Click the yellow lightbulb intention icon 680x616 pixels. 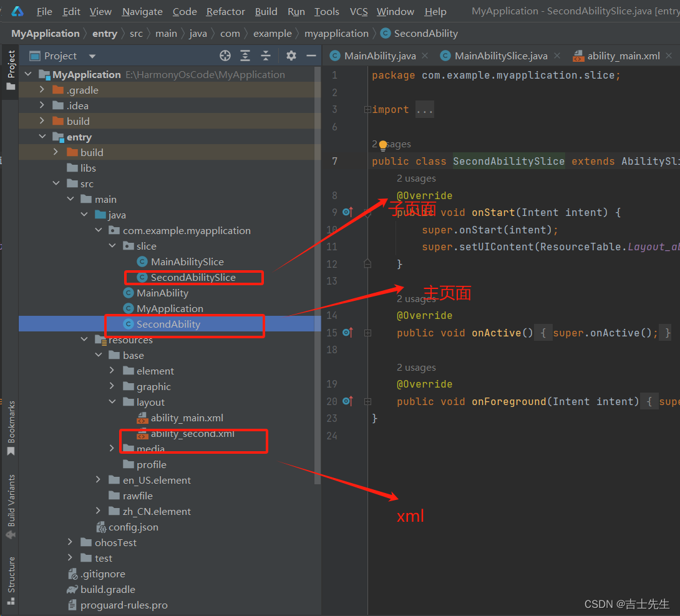[383, 145]
